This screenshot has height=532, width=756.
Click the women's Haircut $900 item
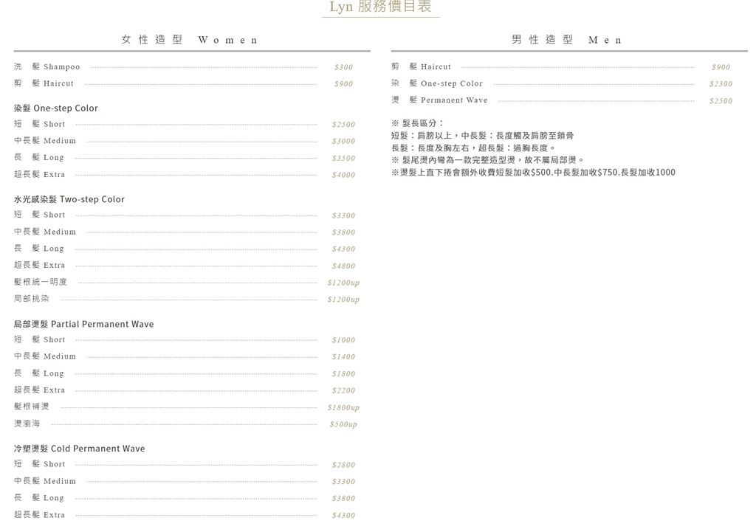point(185,83)
